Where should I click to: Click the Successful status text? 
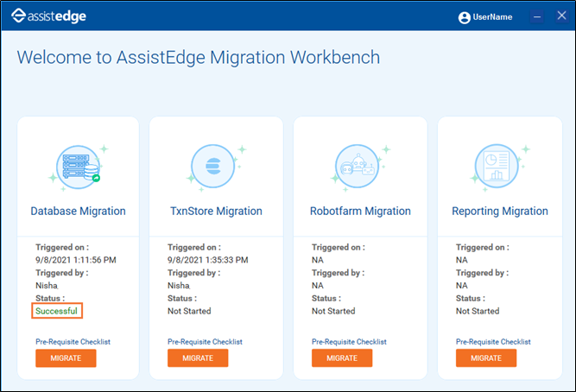click(x=57, y=311)
